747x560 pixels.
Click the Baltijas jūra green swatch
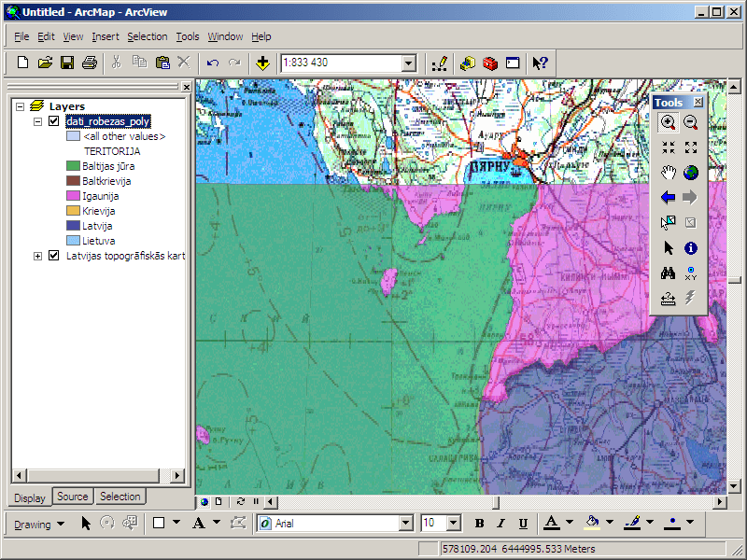point(73,166)
